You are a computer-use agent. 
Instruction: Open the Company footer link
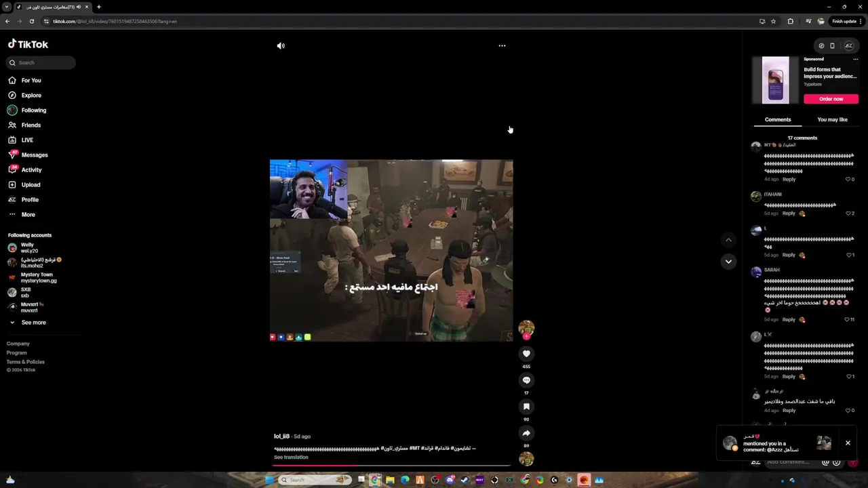coord(18,344)
